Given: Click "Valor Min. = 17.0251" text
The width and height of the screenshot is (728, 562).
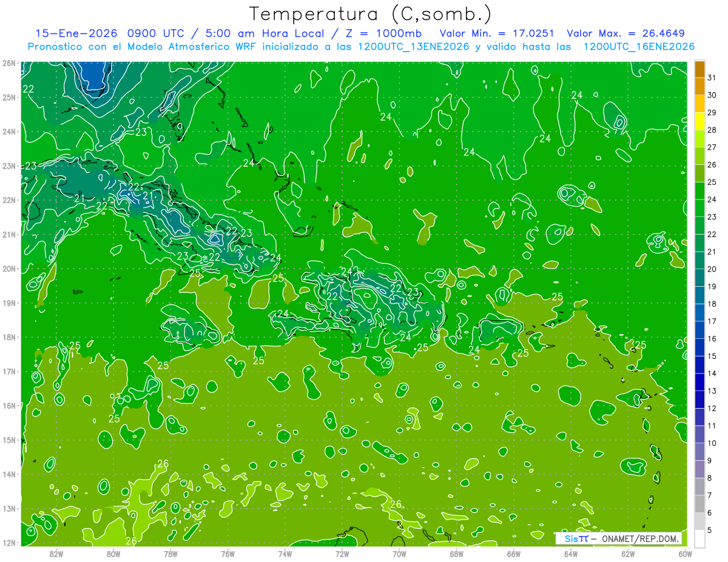Looking at the screenshot, I should [x=498, y=33].
